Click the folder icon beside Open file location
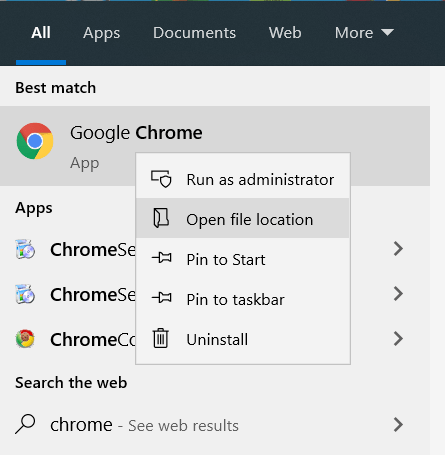Image resolution: width=445 pixels, height=455 pixels. [161, 218]
